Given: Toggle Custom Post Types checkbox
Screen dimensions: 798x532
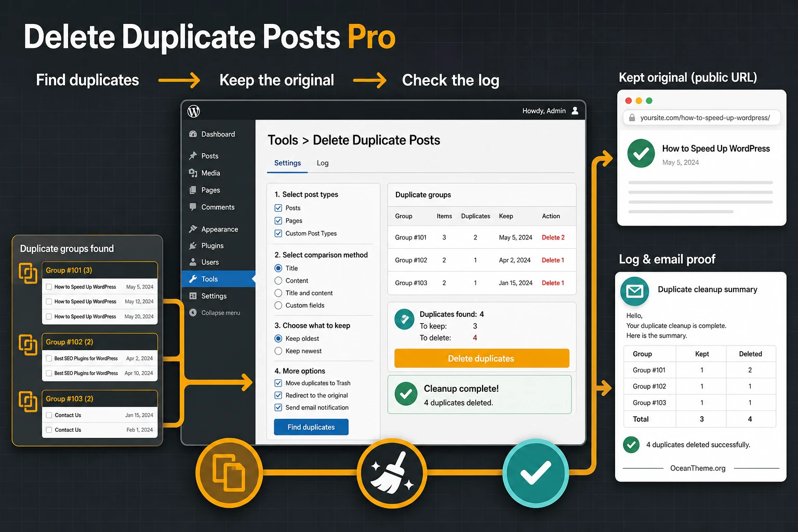Looking at the screenshot, I should 278,234.
